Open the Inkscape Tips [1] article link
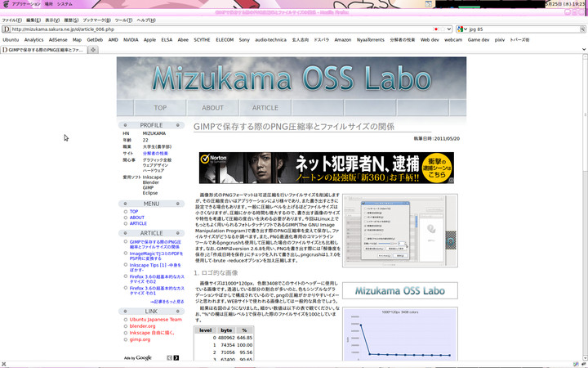 click(x=155, y=267)
